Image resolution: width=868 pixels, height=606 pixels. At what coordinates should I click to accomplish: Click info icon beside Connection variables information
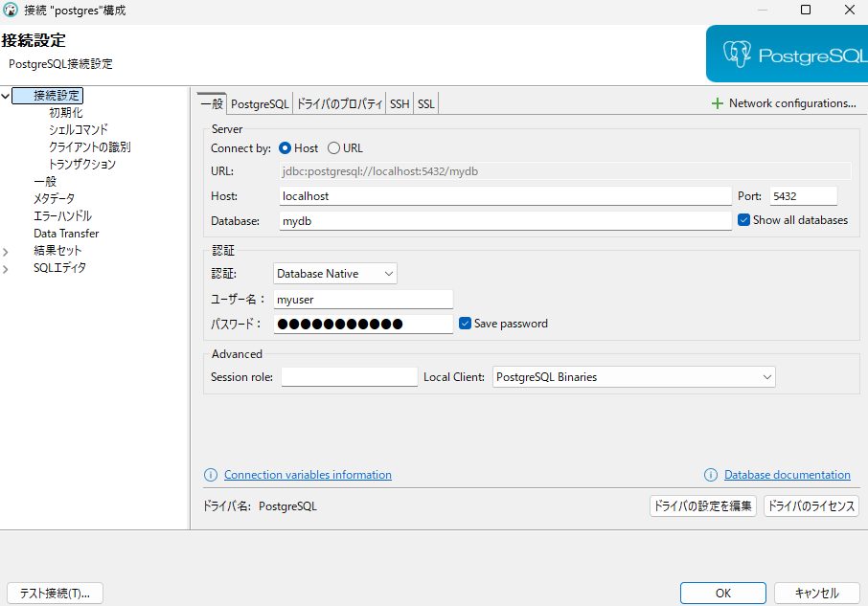click(x=211, y=475)
